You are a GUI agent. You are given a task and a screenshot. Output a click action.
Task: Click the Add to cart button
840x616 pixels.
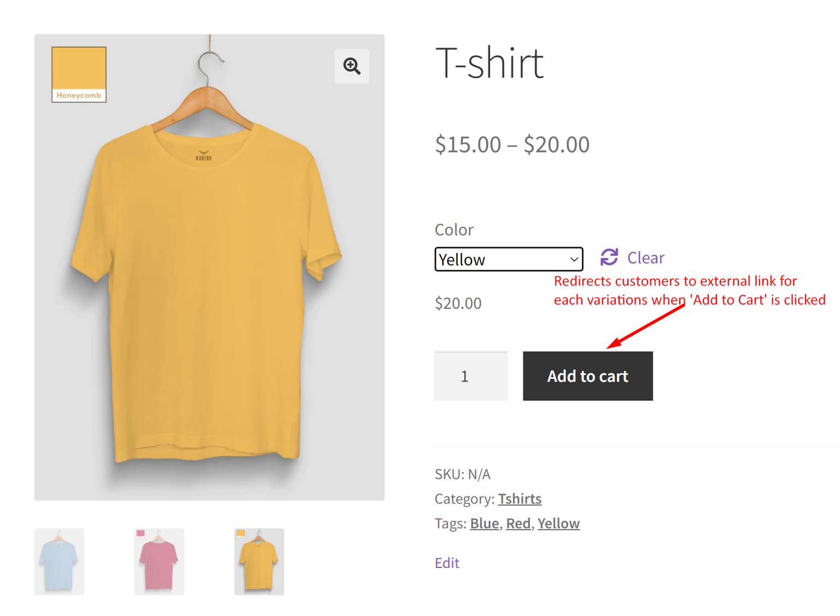(x=587, y=376)
